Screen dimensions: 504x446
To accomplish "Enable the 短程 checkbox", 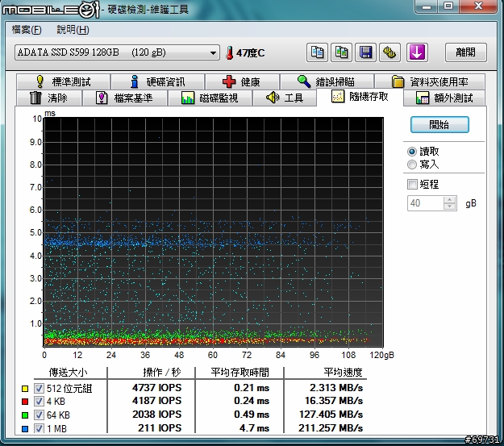I will [x=413, y=184].
